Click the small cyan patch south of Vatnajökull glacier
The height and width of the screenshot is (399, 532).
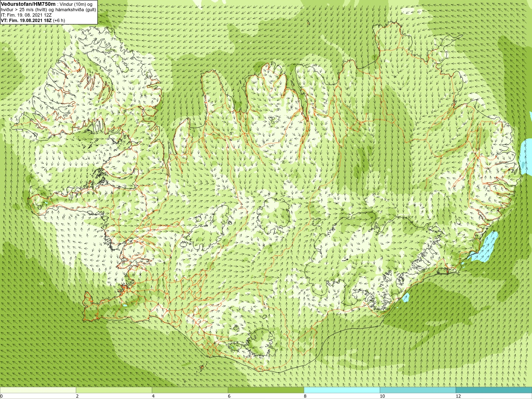point(406,298)
